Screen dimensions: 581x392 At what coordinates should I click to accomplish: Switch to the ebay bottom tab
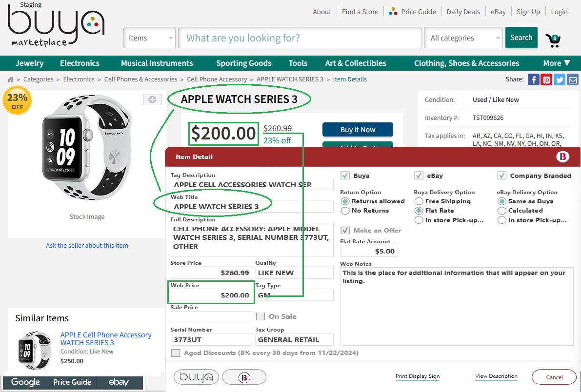click(119, 382)
